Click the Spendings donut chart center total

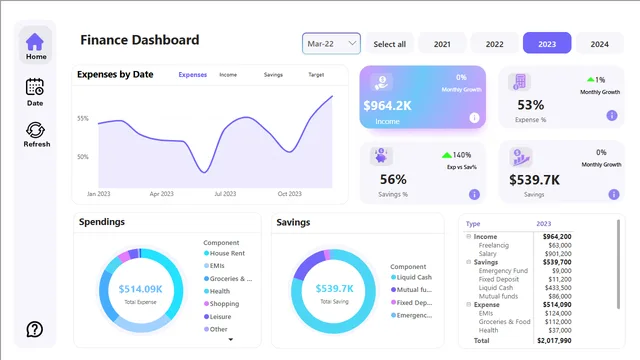coord(140,289)
